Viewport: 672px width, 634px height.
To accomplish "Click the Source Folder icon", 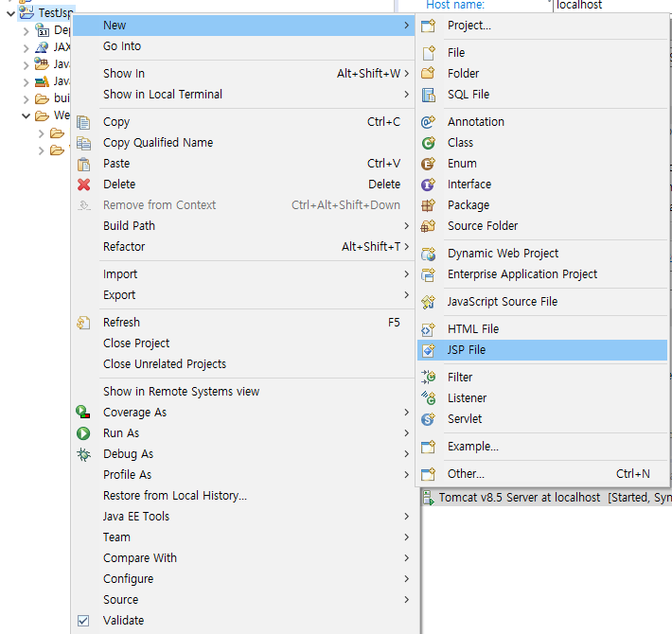I will (x=428, y=226).
